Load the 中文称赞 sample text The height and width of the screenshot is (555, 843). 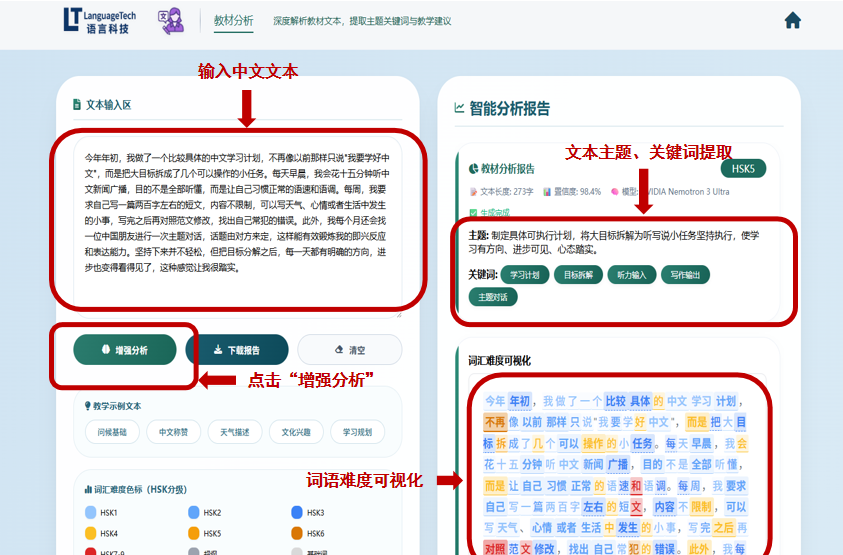click(174, 432)
